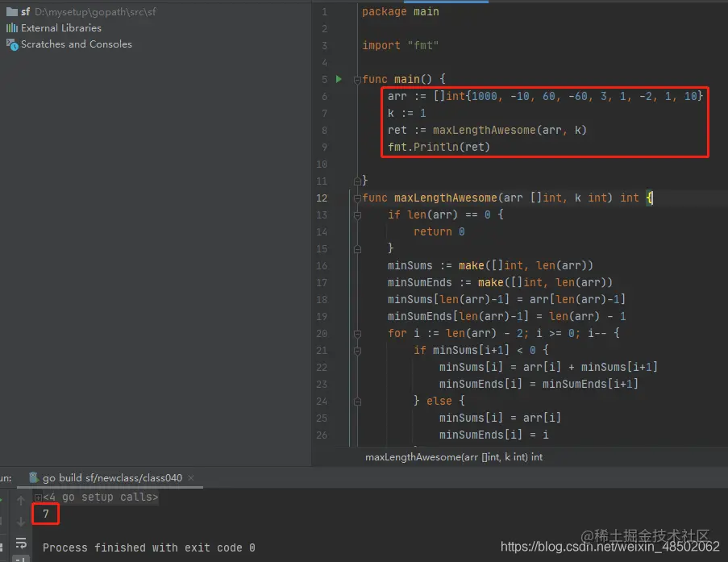728x562 pixels.
Task: Click the Go gopher icon on the run tab
Action: point(33,477)
